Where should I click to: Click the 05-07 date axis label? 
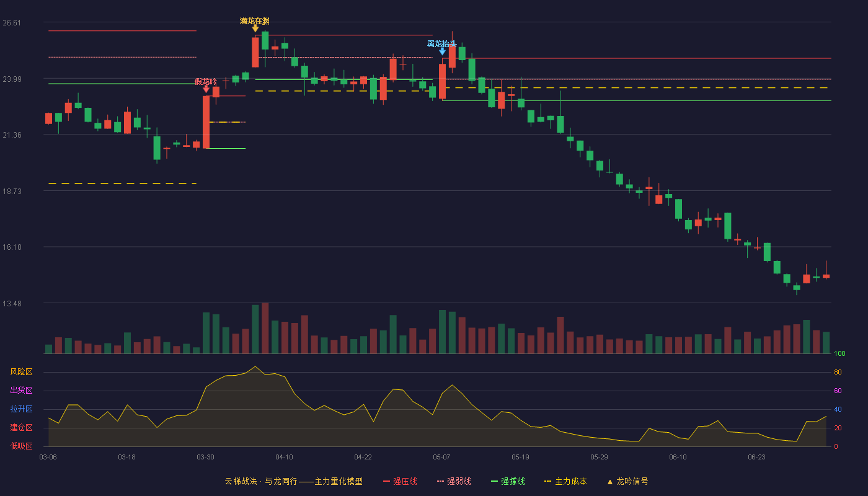point(441,457)
